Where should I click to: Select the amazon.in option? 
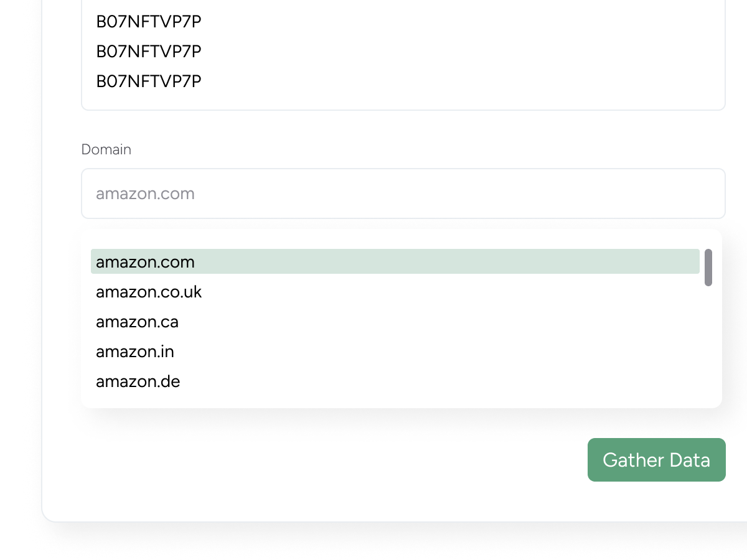tap(135, 352)
